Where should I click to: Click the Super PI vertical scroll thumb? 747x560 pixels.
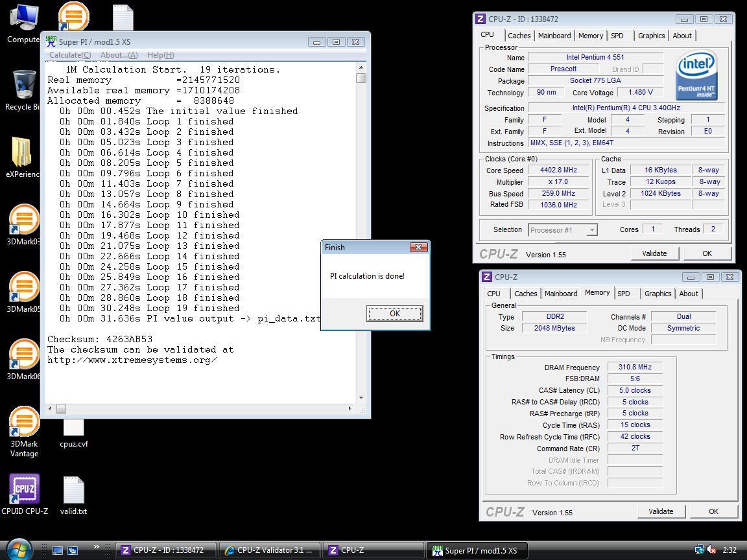pos(361,78)
